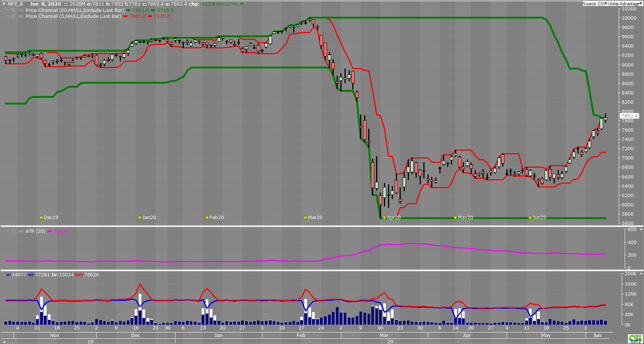Click the total volume value tv:15014
The height and width of the screenshot is (344, 644).
[x=63, y=275]
